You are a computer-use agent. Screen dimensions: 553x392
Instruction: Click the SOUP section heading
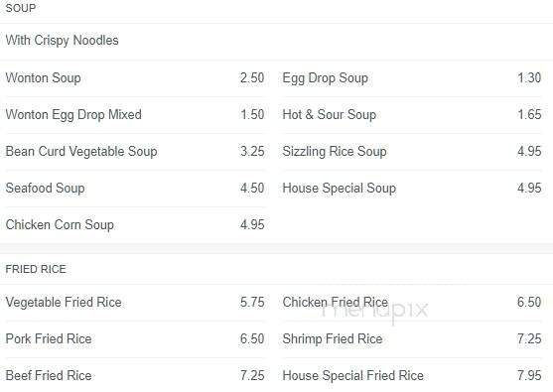click(x=21, y=8)
